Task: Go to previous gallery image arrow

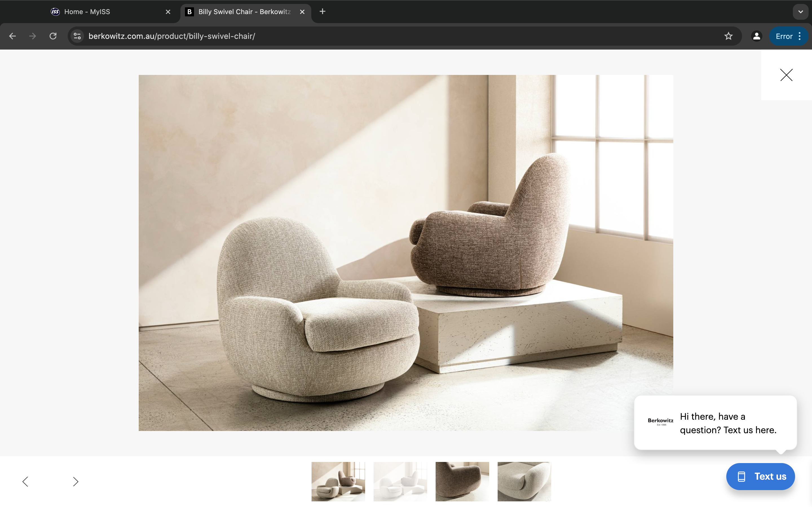Action: 25,482
